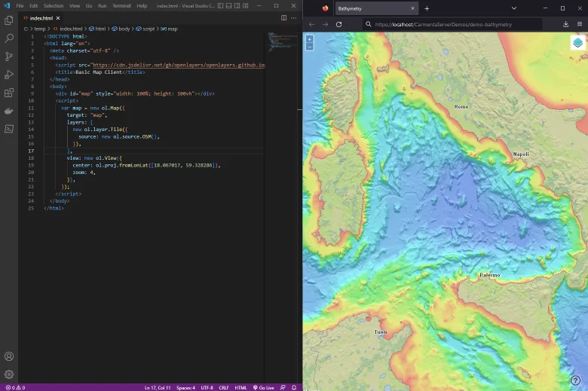Image resolution: width=588 pixels, height=391 pixels.
Task: Zoom in the map with plus button
Action: pyautogui.click(x=310, y=38)
